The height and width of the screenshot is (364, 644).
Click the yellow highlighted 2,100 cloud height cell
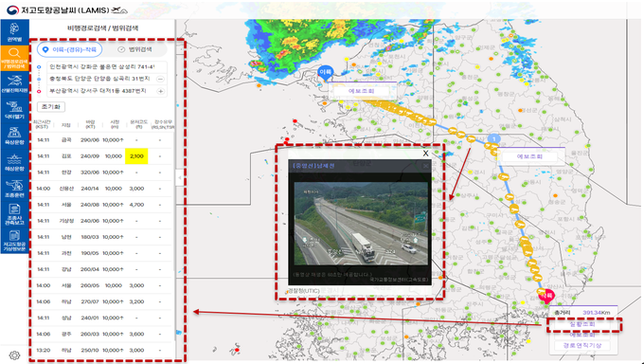coord(136,156)
